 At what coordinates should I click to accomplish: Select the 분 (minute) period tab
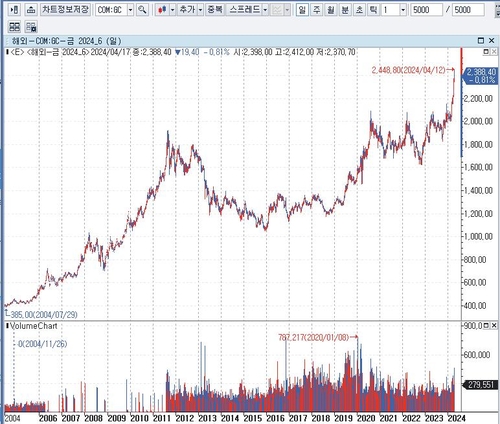pos(345,10)
